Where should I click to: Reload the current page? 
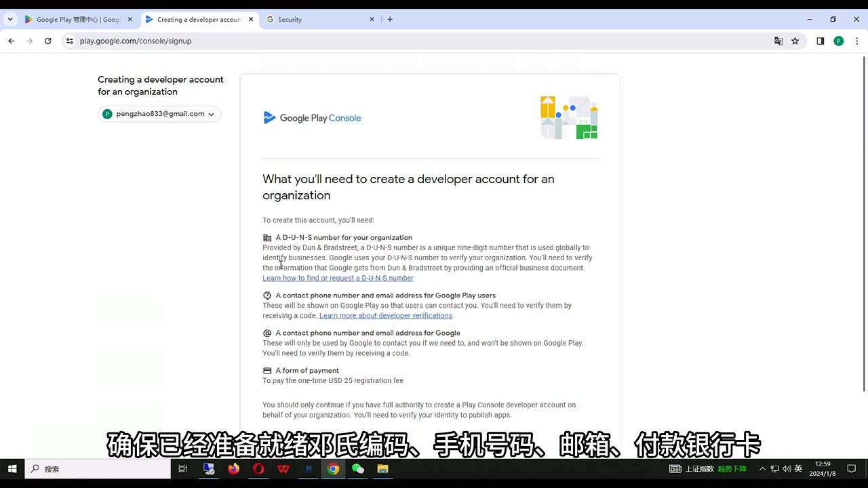[x=47, y=41]
